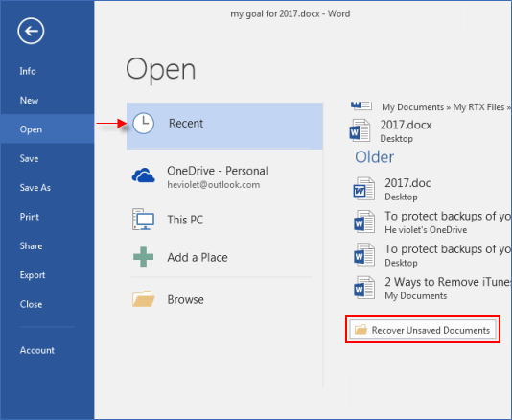
Task: Click the back arrow circle icon
Action: (x=31, y=31)
